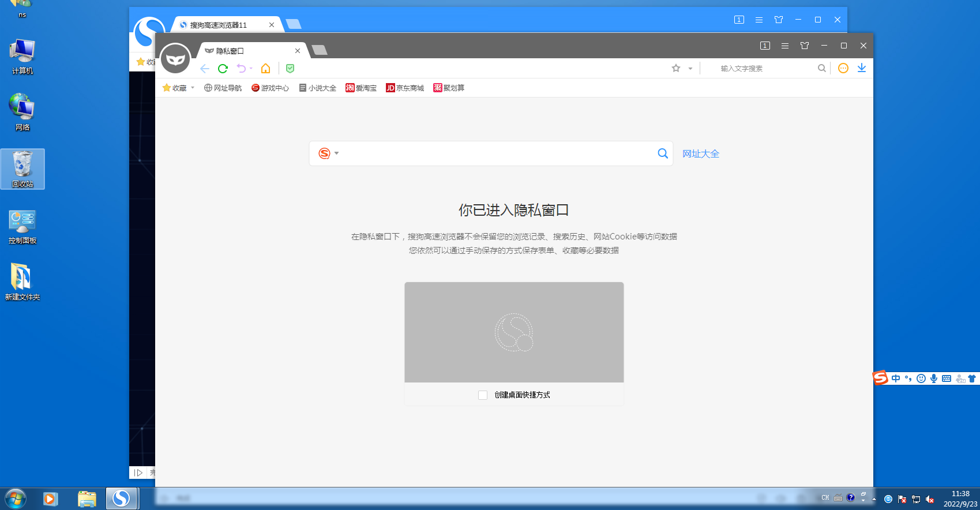Close the 搜狗高速浏览器11 tab
The width and height of the screenshot is (980, 510).
click(272, 25)
